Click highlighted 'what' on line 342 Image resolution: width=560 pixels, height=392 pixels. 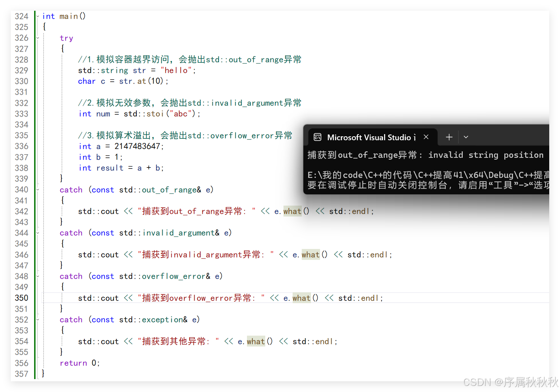pyautogui.click(x=292, y=212)
